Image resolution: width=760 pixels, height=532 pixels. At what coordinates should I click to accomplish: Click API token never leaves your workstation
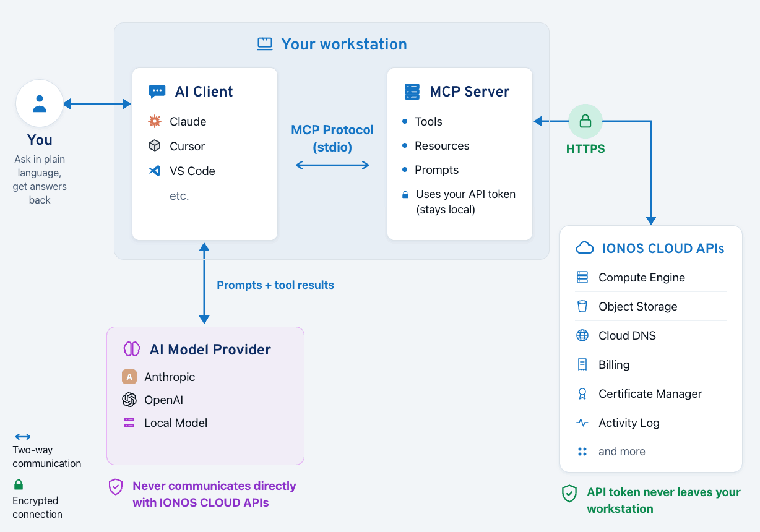[663, 500]
